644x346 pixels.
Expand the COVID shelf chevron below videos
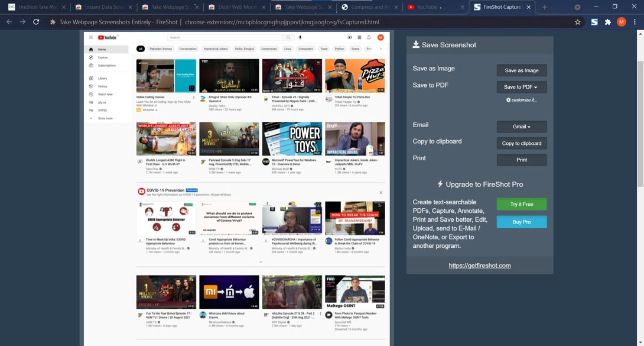point(261,262)
